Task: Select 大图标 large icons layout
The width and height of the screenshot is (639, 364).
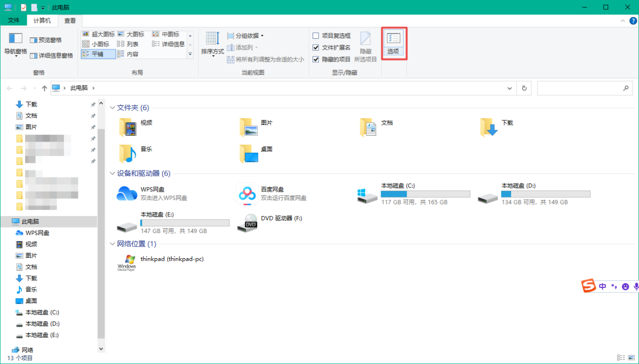Action: (x=130, y=34)
